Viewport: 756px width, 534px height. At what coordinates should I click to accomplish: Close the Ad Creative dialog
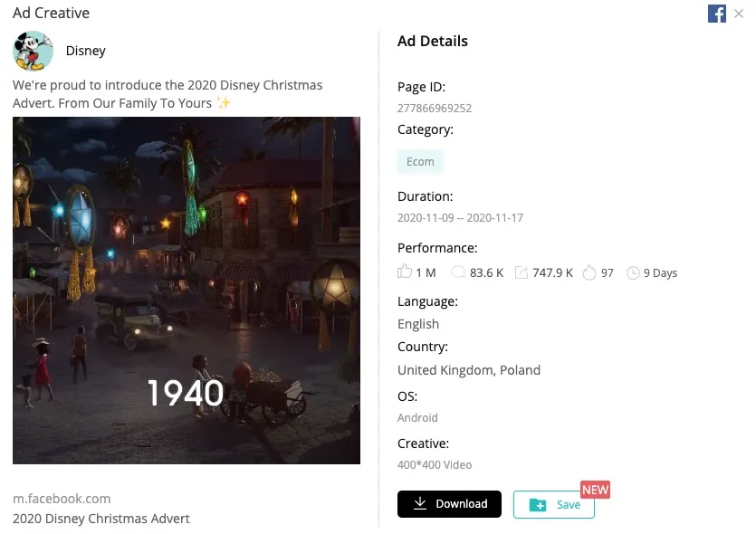coord(739,14)
